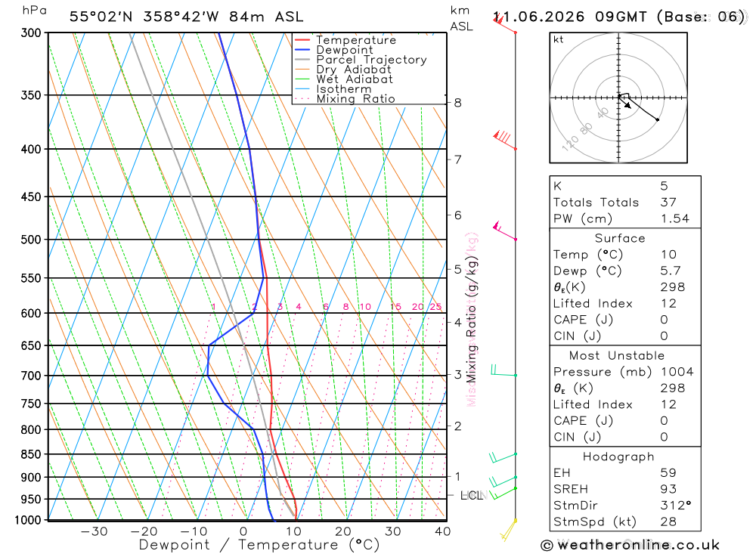Click the weatheronline.co.uk copyright text

[x=631, y=545]
